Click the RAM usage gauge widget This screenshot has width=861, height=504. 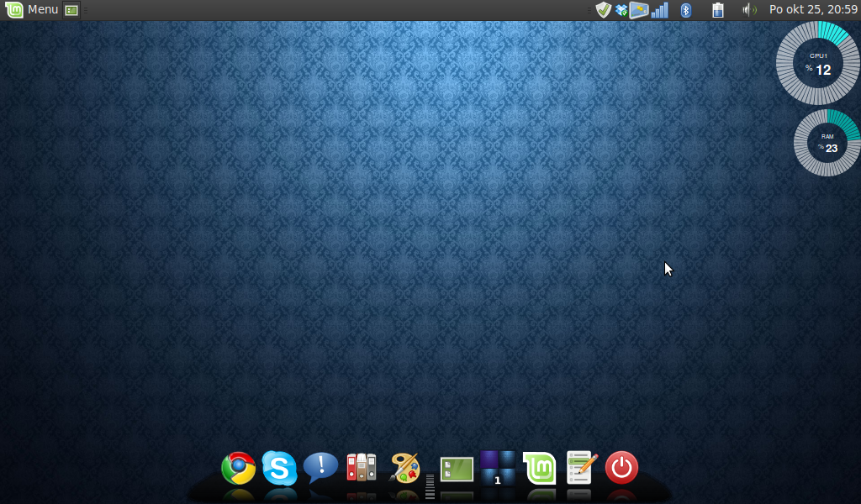tap(827, 143)
